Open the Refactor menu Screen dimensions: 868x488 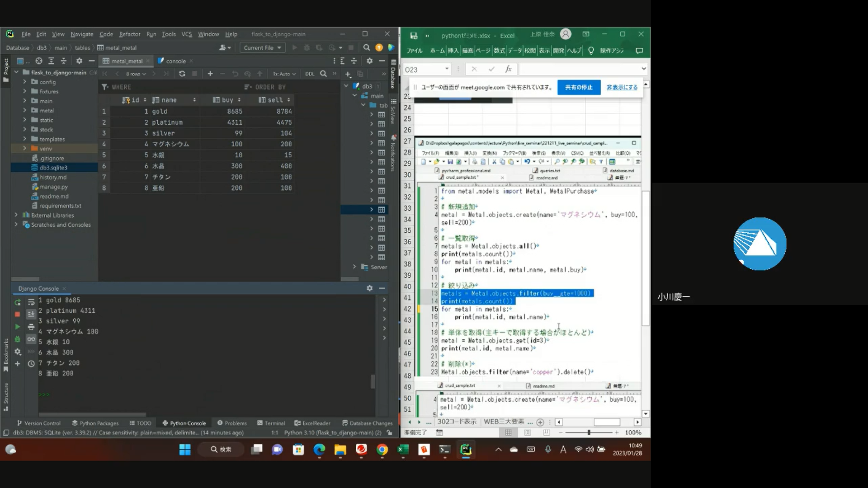130,34
